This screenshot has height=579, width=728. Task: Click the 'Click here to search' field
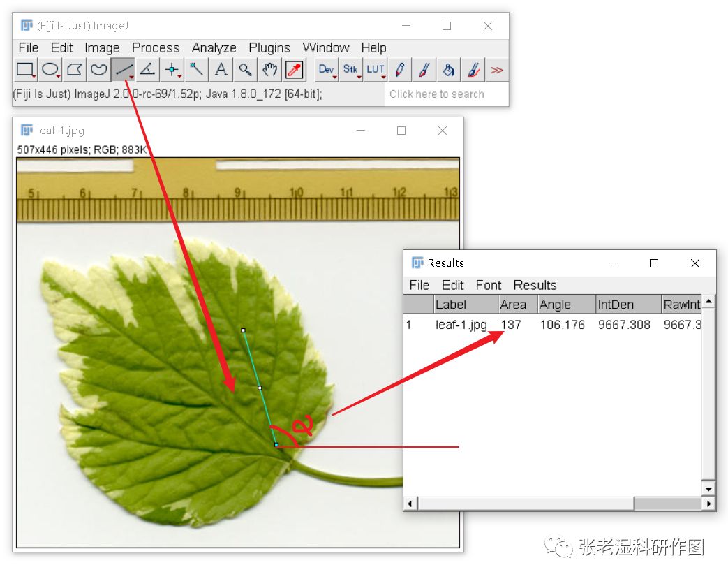446,94
